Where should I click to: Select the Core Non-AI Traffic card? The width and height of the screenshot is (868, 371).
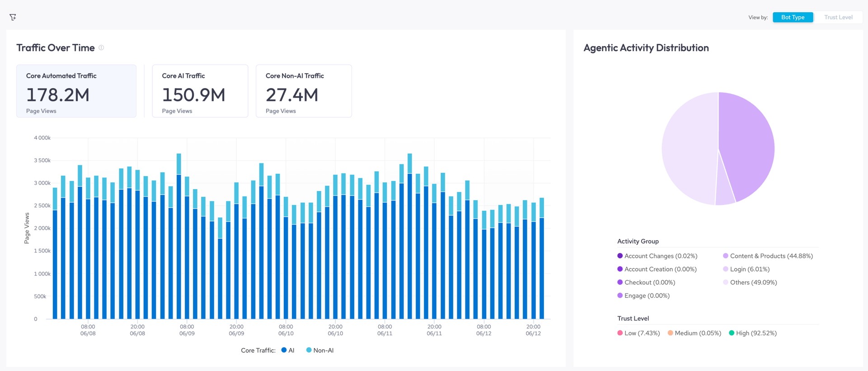304,91
